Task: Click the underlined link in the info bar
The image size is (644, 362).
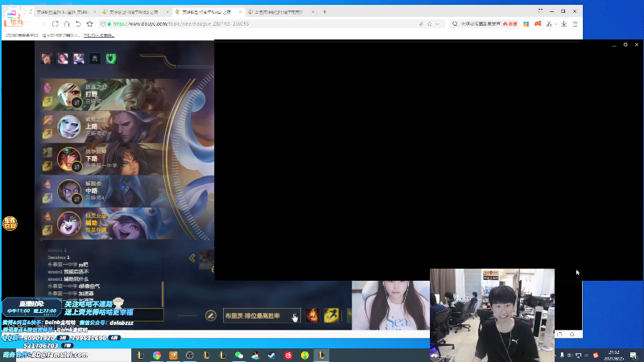Action: [98, 35]
